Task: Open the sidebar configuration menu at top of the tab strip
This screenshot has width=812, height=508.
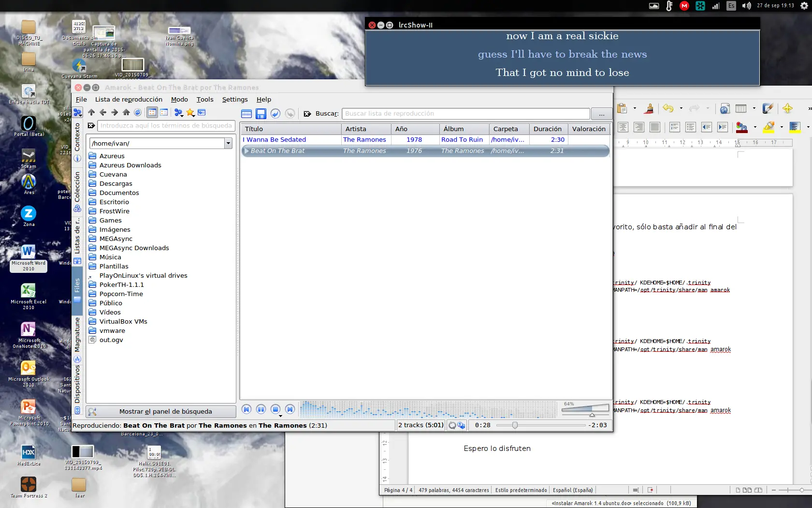Action: click(x=77, y=112)
